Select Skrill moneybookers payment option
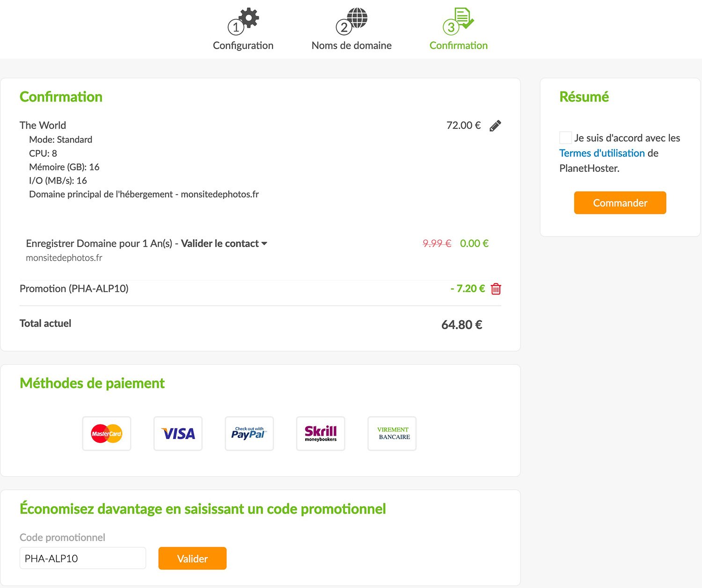The width and height of the screenshot is (702, 588). tap(321, 434)
